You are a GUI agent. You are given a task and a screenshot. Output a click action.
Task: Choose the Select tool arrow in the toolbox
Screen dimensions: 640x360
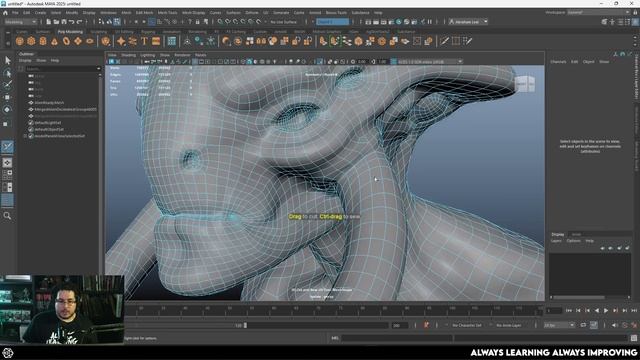pos(7,60)
